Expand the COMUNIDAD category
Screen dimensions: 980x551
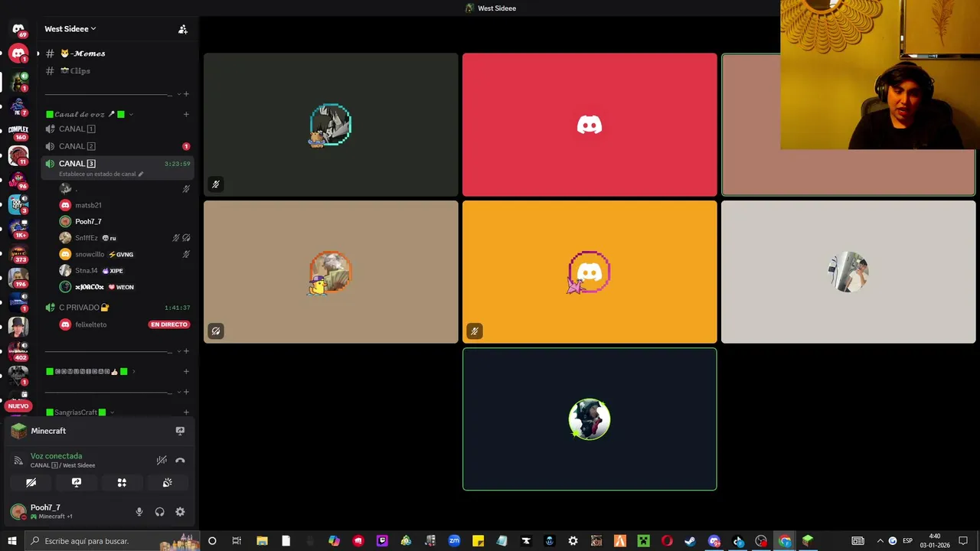[90, 372]
